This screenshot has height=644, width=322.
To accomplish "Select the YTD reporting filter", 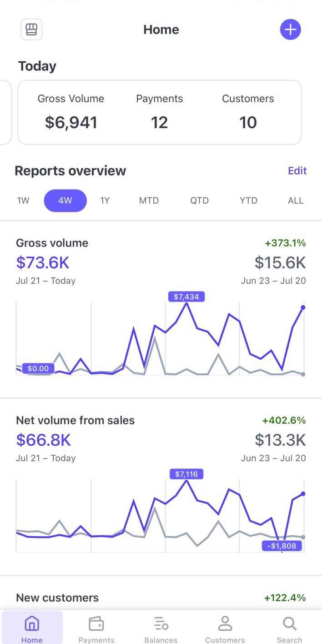I will tap(248, 200).
